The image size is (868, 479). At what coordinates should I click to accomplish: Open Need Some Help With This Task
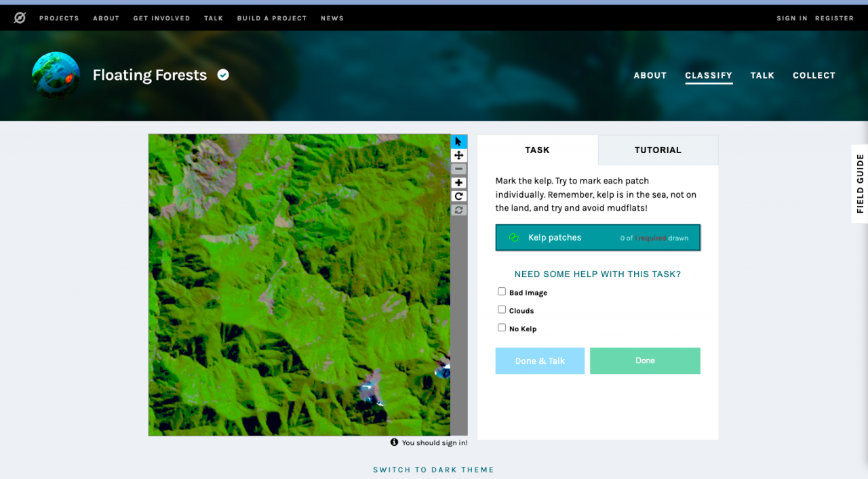[597, 274]
